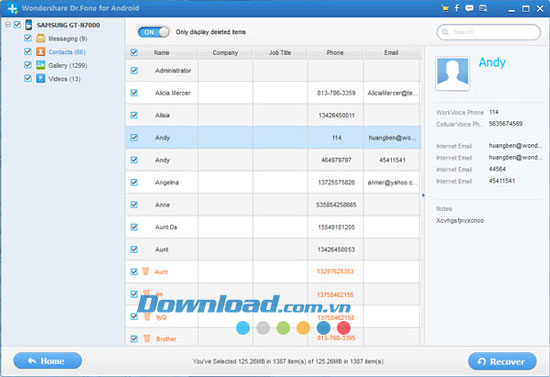Open the Facebook icon in title bar
The height and width of the screenshot is (377, 550).
pos(457,8)
